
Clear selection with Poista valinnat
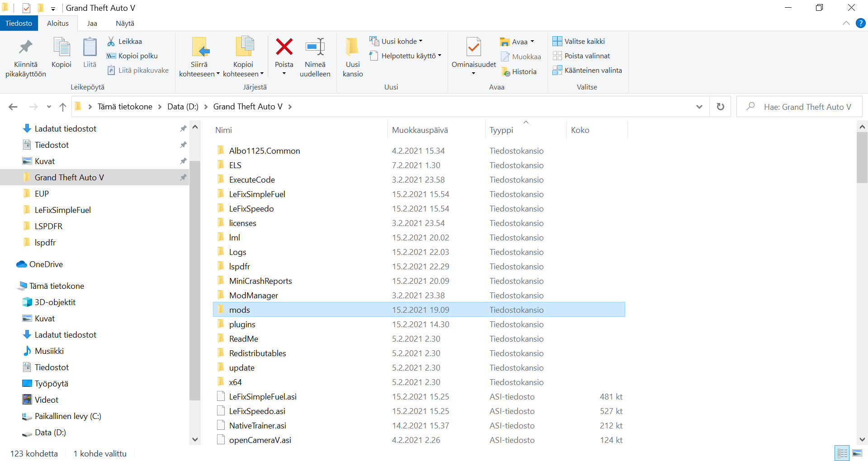coord(581,56)
